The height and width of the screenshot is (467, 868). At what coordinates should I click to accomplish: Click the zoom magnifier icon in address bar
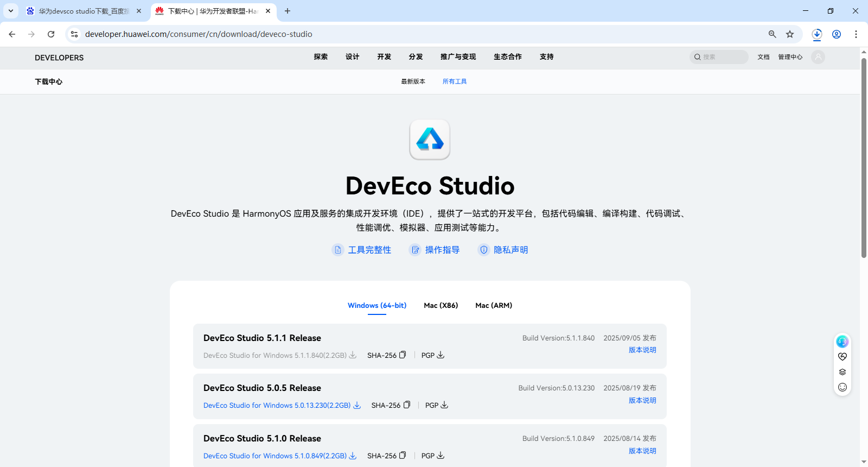pyautogui.click(x=773, y=34)
